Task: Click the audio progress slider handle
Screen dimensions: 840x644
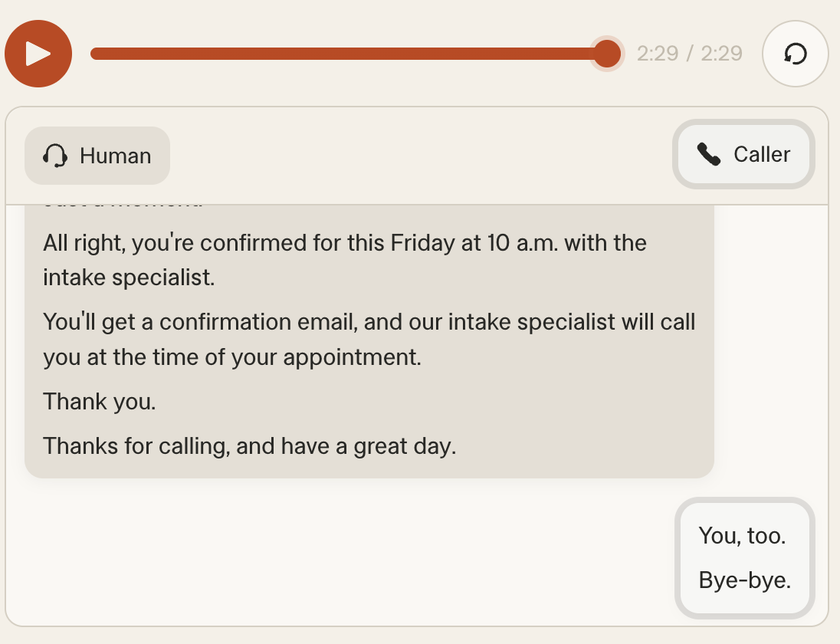Action: point(607,54)
